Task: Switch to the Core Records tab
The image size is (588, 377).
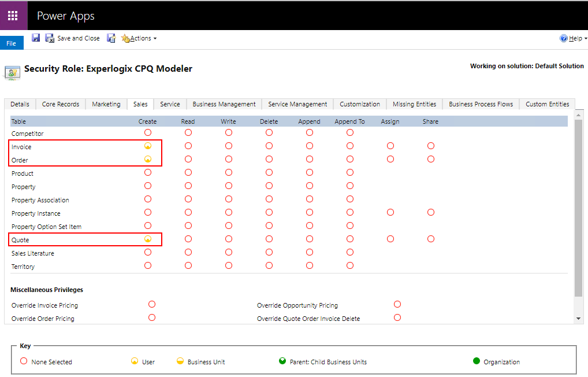Action: point(61,104)
